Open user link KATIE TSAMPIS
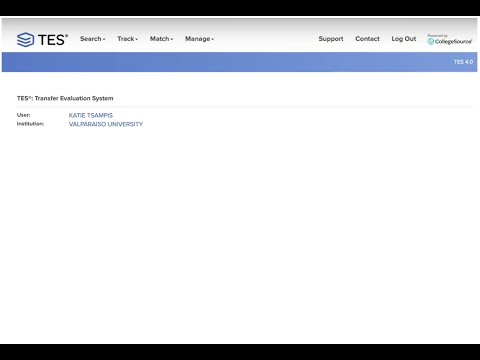Viewport: 480px width, 360px height. (x=91, y=115)
